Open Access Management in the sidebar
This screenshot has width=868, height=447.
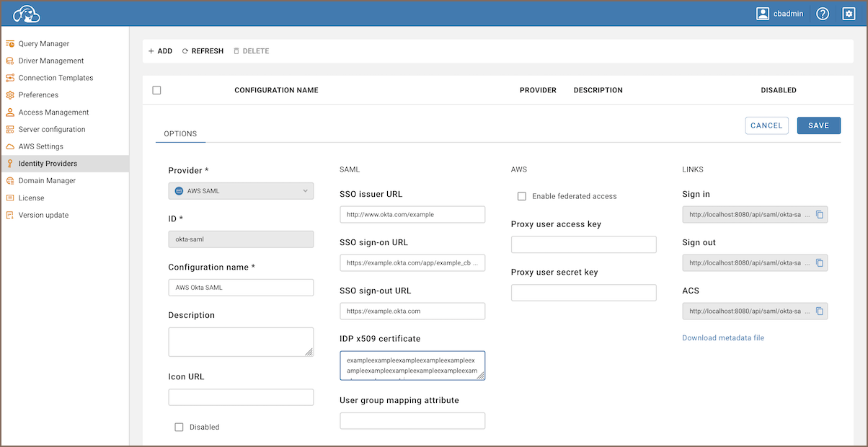click(53, 112)
